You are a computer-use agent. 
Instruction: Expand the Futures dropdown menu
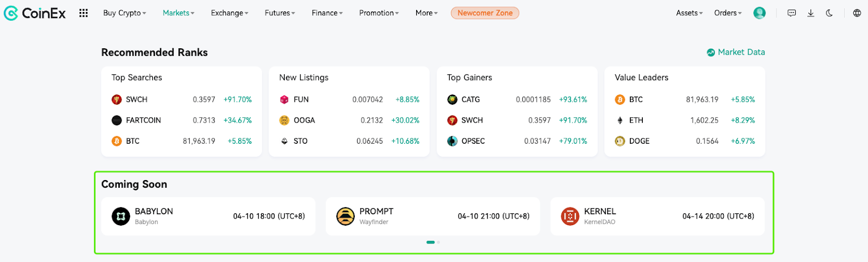tap(280, 13)
